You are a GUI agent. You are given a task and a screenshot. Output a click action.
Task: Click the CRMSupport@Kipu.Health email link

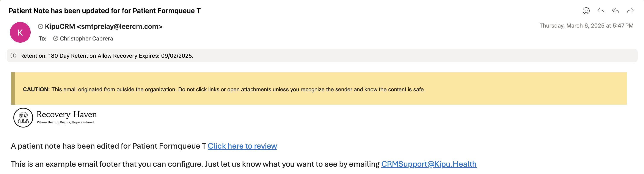[429, 164]
